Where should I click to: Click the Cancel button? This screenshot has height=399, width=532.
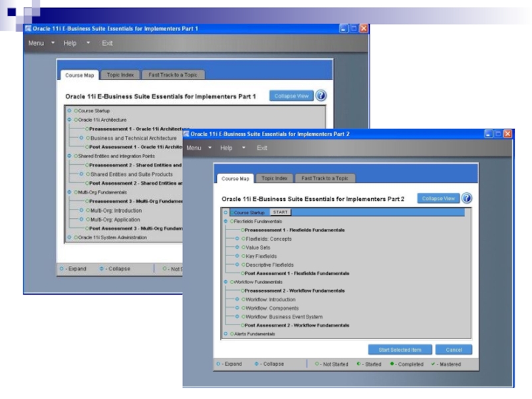454,350
